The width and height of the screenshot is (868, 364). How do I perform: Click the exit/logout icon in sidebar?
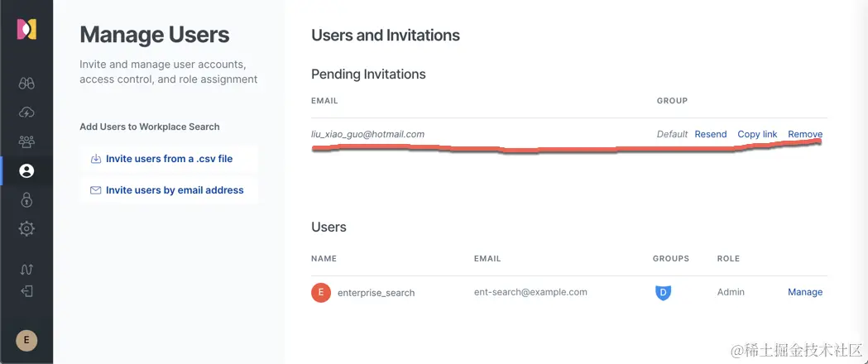pos(26,291)
